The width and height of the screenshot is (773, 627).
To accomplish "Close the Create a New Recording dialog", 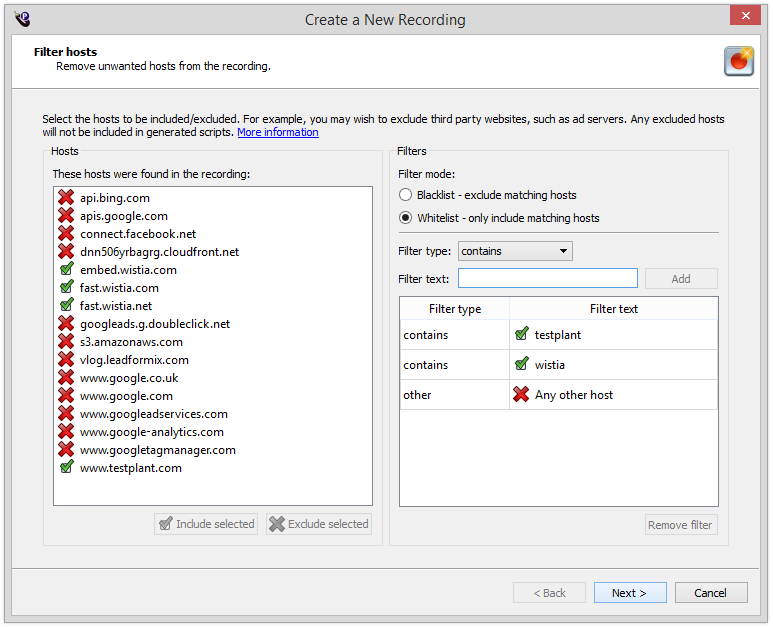I will (743, 15).
